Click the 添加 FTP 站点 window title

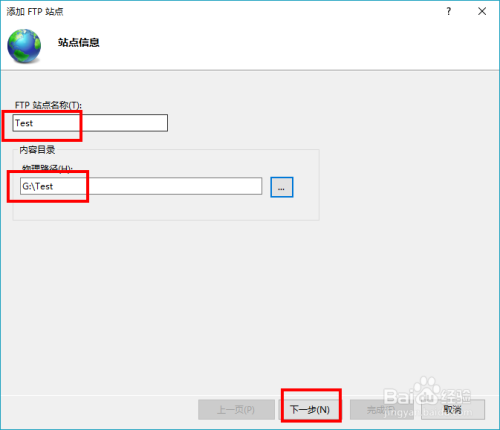(35, 12)
